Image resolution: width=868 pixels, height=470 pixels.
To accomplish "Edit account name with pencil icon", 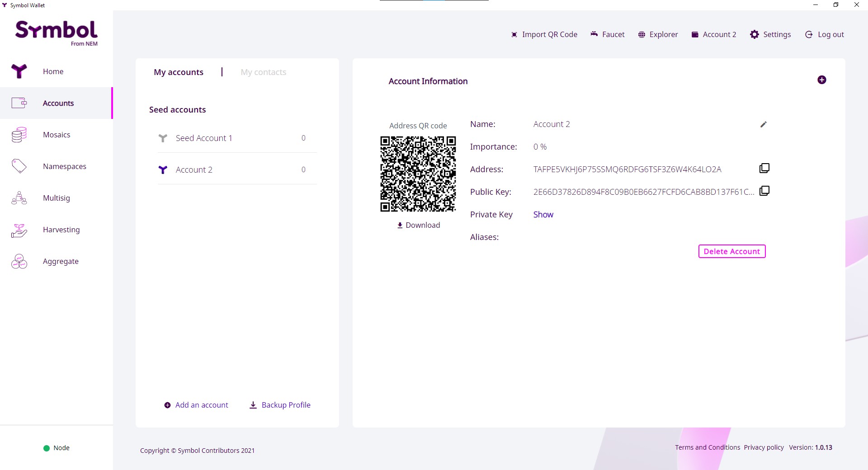I will pyautogui.click(x=763, y=124).
